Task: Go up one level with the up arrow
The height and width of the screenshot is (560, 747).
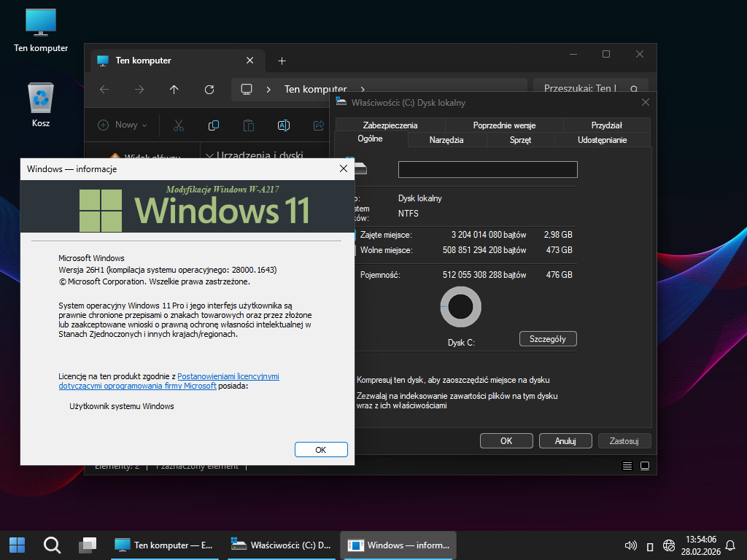Action: [174, 89]
